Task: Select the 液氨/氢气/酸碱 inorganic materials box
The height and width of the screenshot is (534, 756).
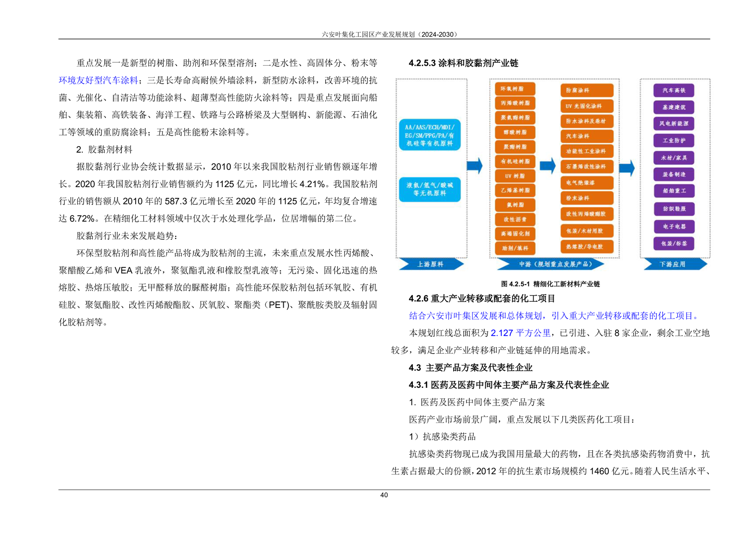Action: coord(429,189)
